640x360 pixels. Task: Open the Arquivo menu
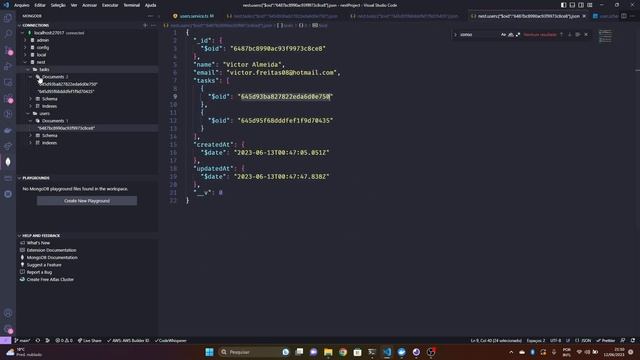pyautogui.click(x=22, y=5)
